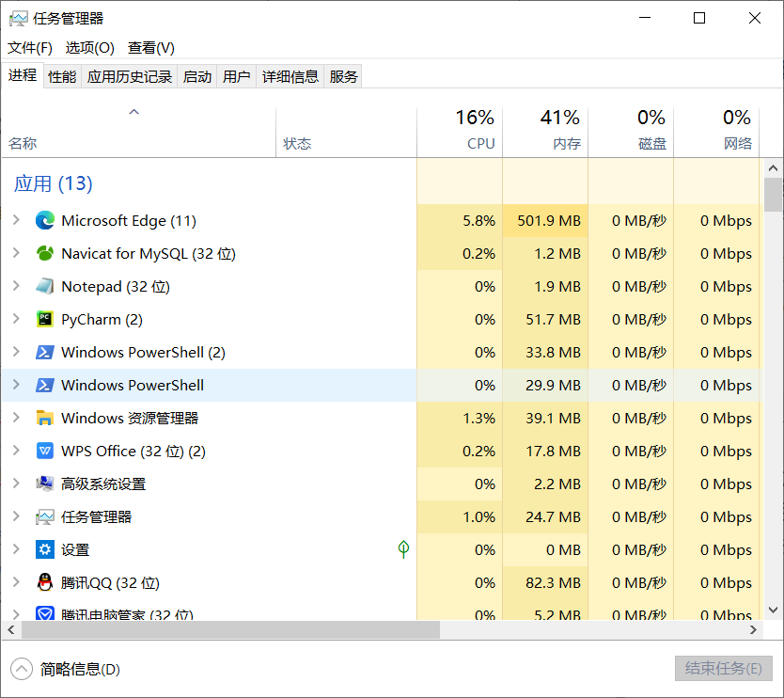Image resolution: width=784 pixels, height=698 pixels.
Task: Sort by the 磁盘 column header
Action: 631,132
